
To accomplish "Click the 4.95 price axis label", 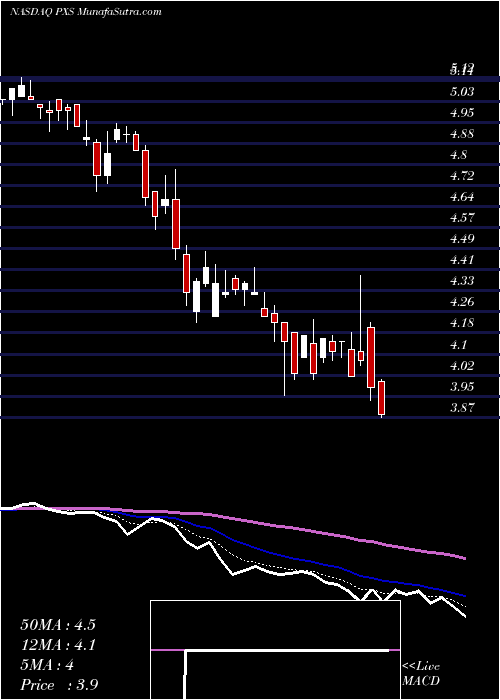I will click(x=462, y=113).
